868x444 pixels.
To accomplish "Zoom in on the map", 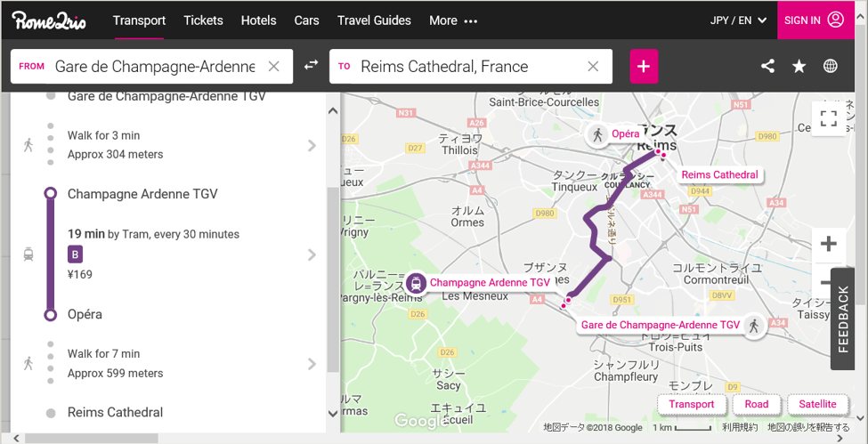I will [x=829, y=244].
